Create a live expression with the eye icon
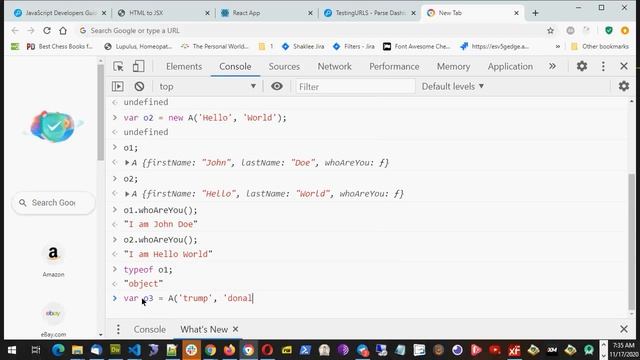 (x=277, y=86)
